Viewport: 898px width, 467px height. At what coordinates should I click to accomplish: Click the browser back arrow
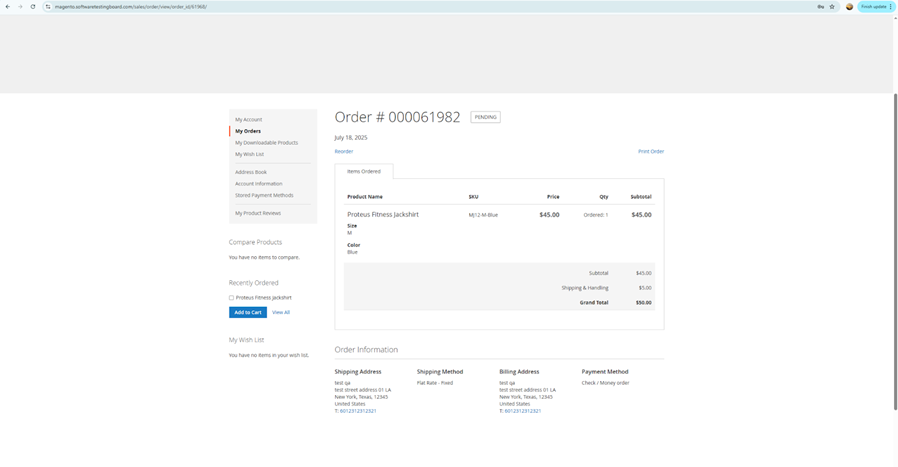coord(8,7)
